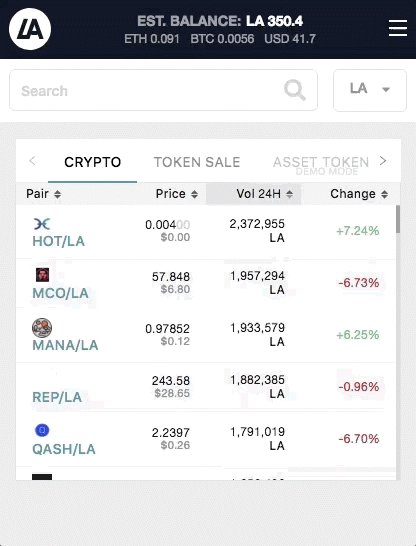Switch to the TOKEN SALE tab

(x=197, y=162)
